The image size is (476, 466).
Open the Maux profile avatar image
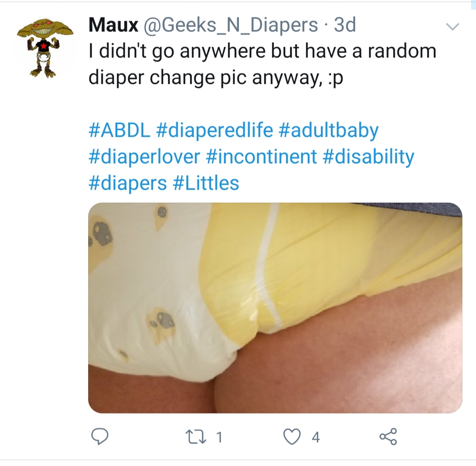[x=45, y=48]
